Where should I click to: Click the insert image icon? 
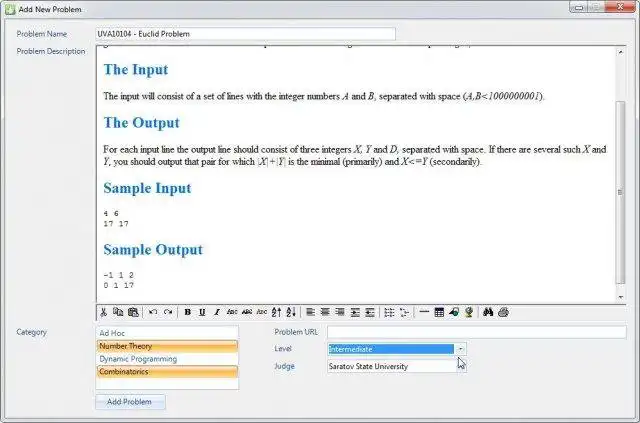click(x=454, y=312)
